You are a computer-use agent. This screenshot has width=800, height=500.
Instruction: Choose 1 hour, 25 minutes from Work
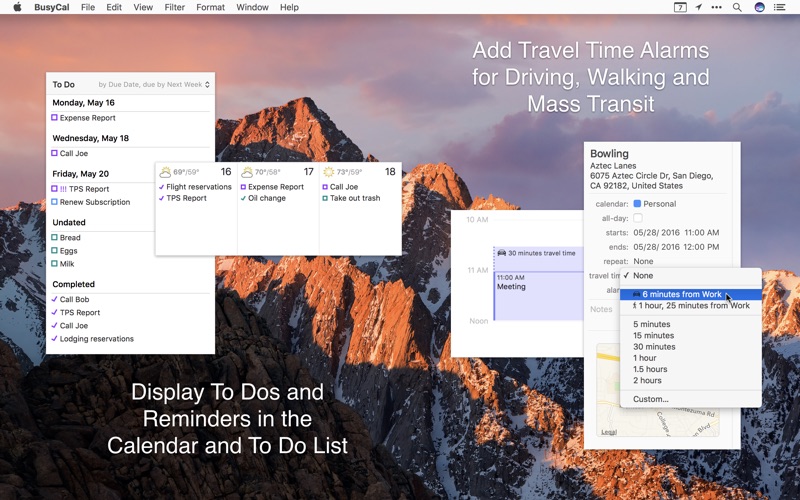pyautogui.click(x=691, y=306)
